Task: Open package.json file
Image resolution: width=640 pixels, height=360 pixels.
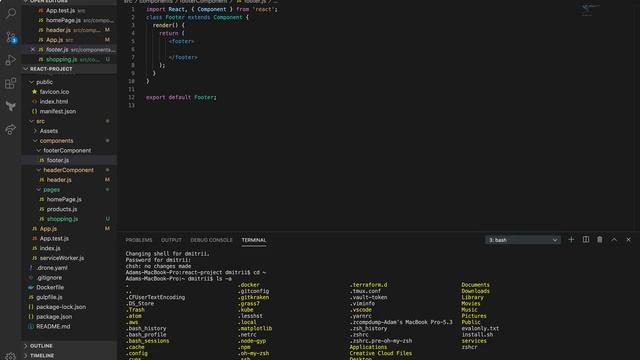Action: [69, 317]
